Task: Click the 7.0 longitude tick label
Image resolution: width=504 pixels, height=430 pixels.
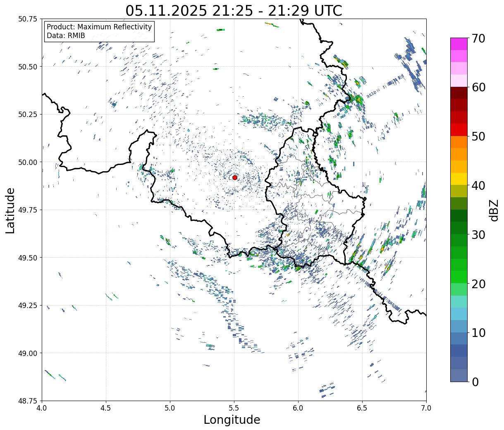Action: coord(426,408)
